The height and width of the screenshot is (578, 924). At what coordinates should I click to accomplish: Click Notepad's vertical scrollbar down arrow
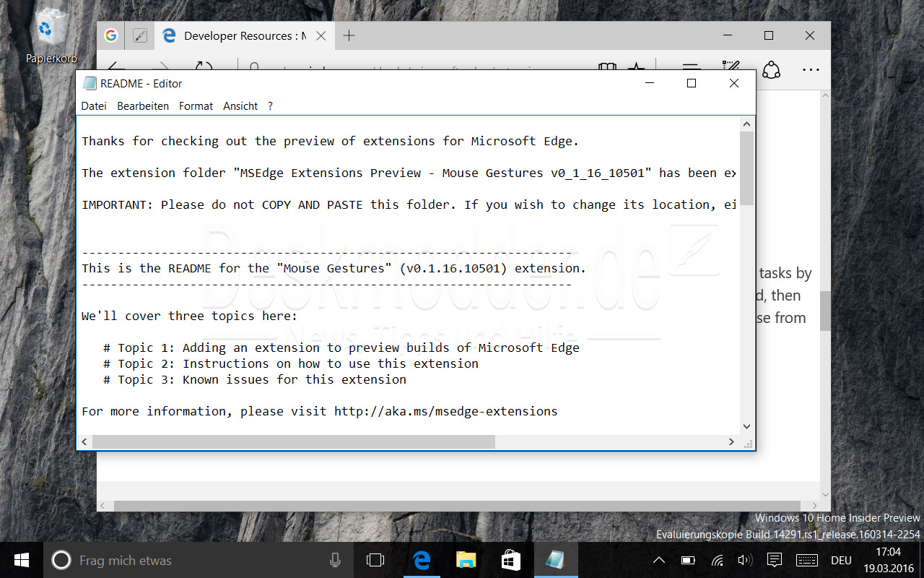(x=746, y=426)
